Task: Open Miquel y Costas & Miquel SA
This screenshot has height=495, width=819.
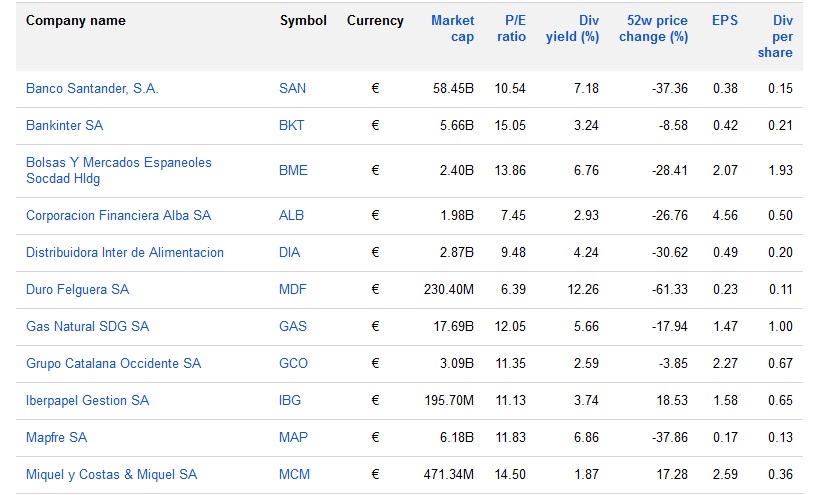Action: coord(111,474)
